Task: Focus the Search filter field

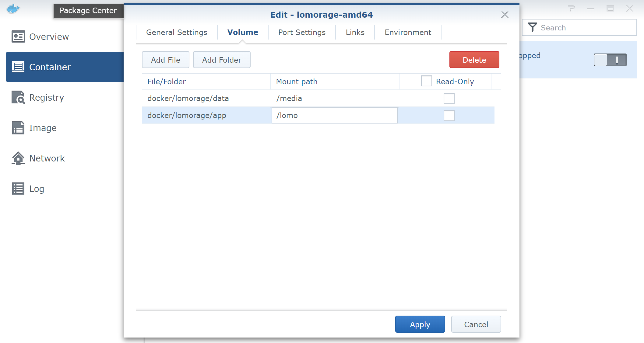Action: point(579,27)
